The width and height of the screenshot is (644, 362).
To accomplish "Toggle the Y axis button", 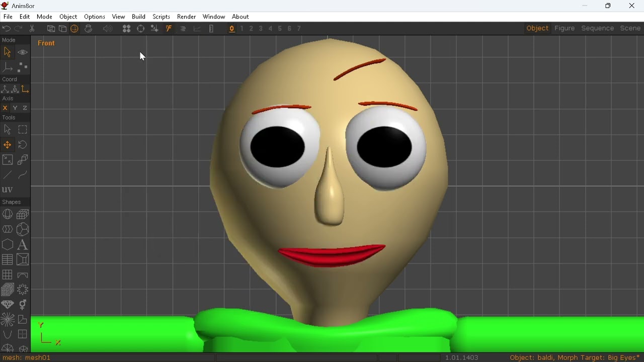I will click(15, 108).
